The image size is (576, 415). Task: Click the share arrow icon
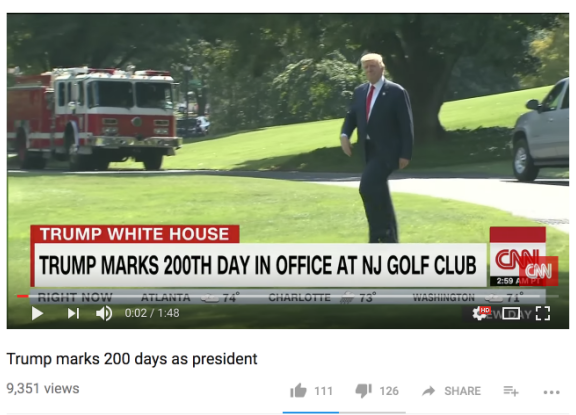tap(428, 391)
